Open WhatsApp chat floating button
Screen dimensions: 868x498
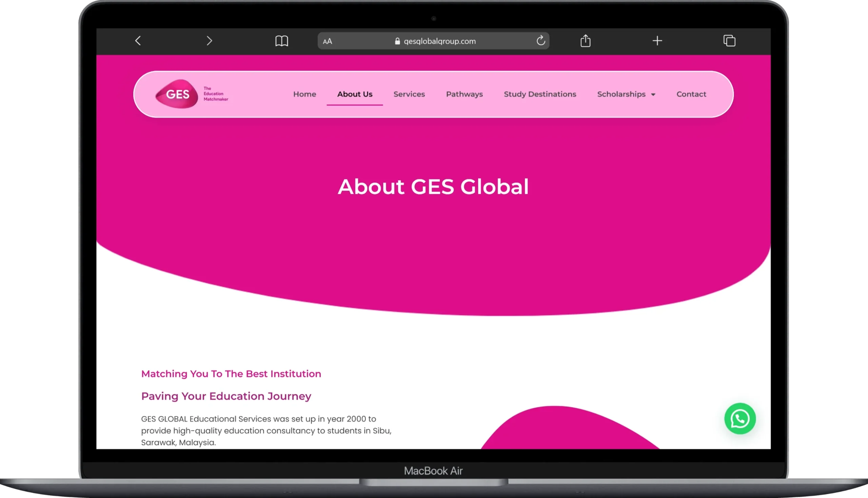coord(739,418)
